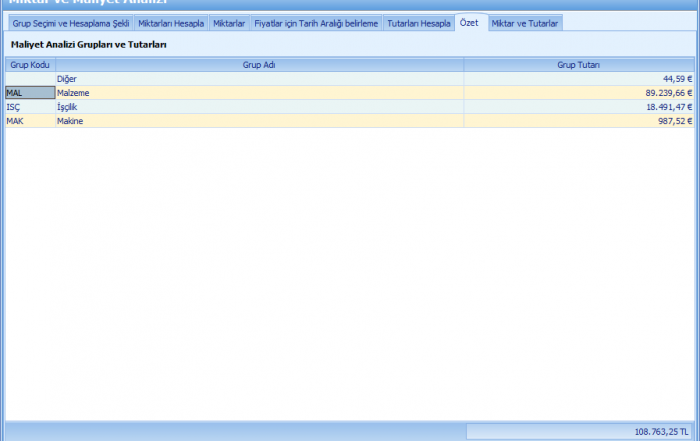The width and height of the screenshot is (700, 441).
Task: Click the Grup Adı column header
Action: 259,64
